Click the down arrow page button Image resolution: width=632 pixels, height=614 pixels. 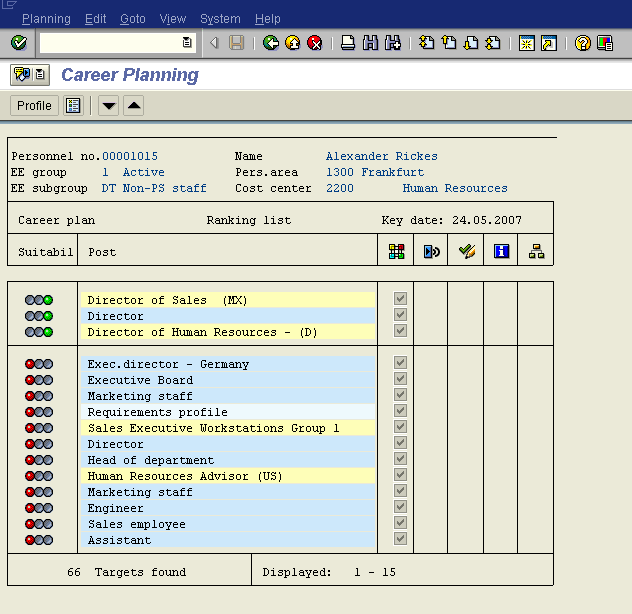pyautogui.click(x=109, y=106)
